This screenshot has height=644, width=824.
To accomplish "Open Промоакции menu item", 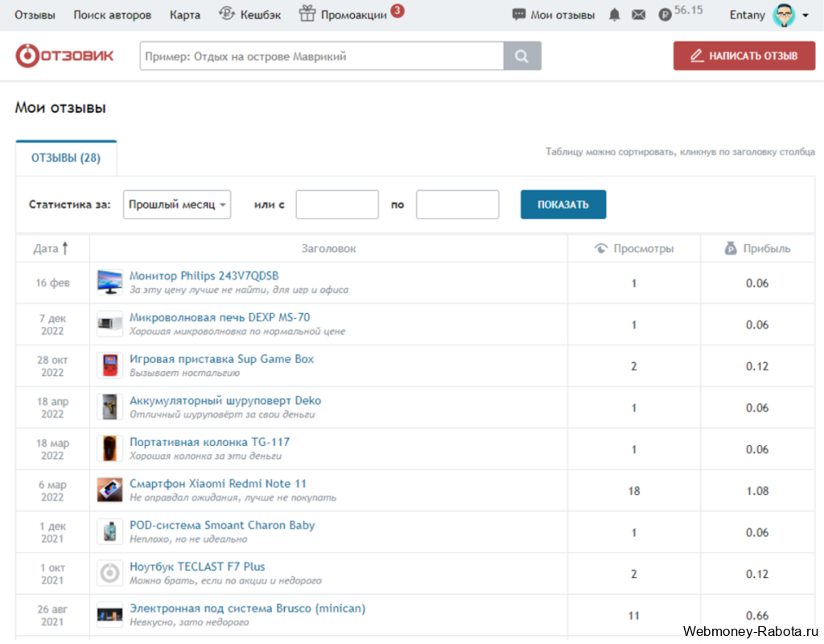I will pos(354,14).
